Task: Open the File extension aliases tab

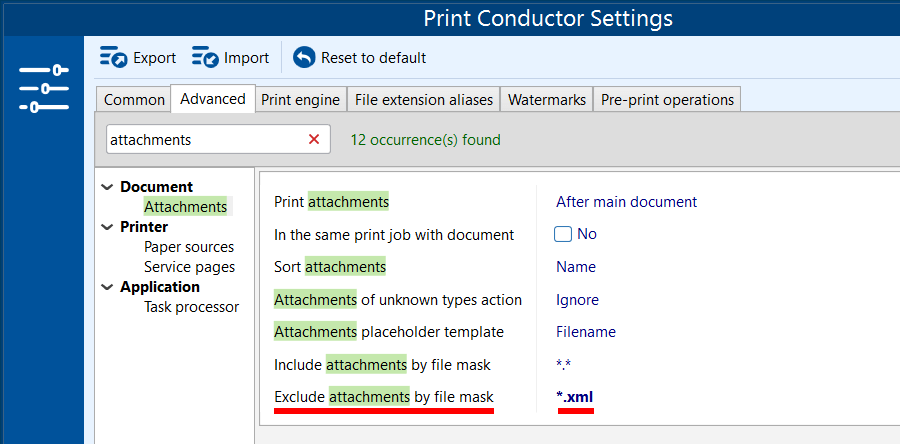Action: 423,100
